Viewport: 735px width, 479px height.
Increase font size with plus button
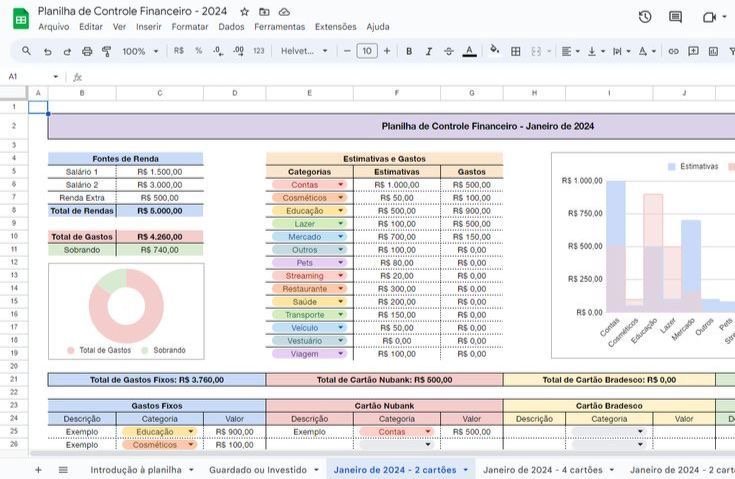coord(387,51)
